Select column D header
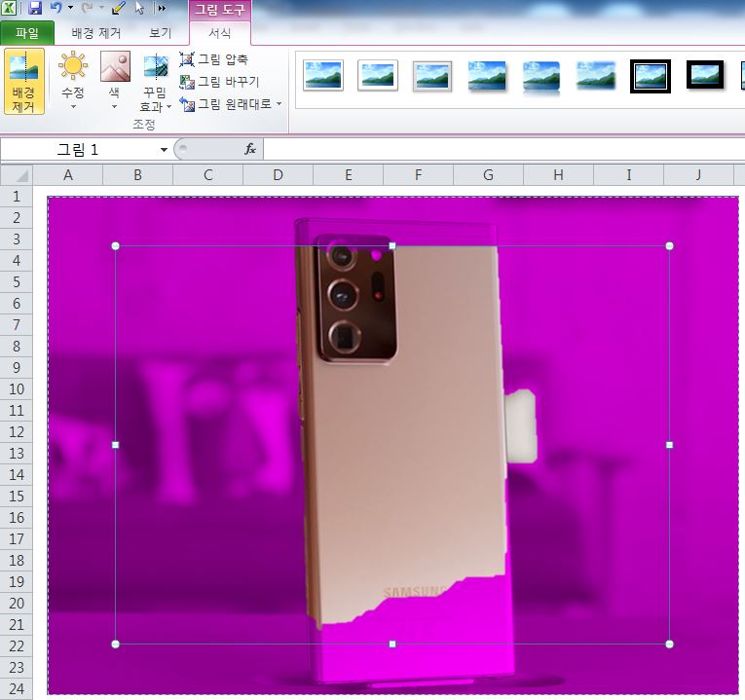Screen dimensions: 745x700 [278, 175]
